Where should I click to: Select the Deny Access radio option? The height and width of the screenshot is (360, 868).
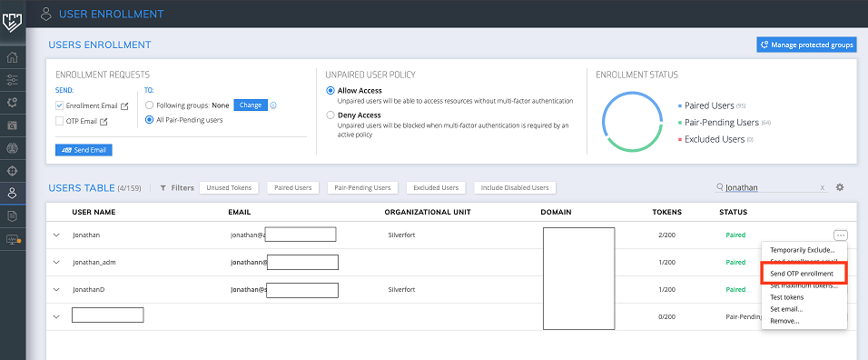click(x=330, y=115)
